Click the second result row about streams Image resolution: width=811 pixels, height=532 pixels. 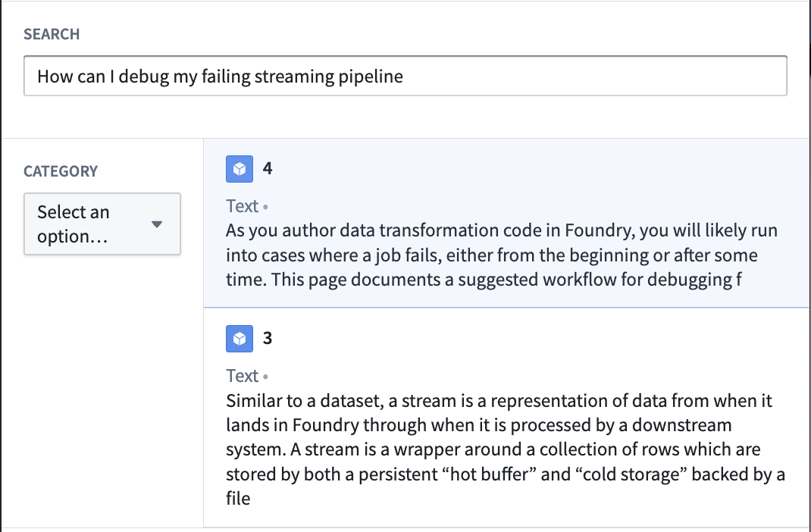(x=507, y=418)
